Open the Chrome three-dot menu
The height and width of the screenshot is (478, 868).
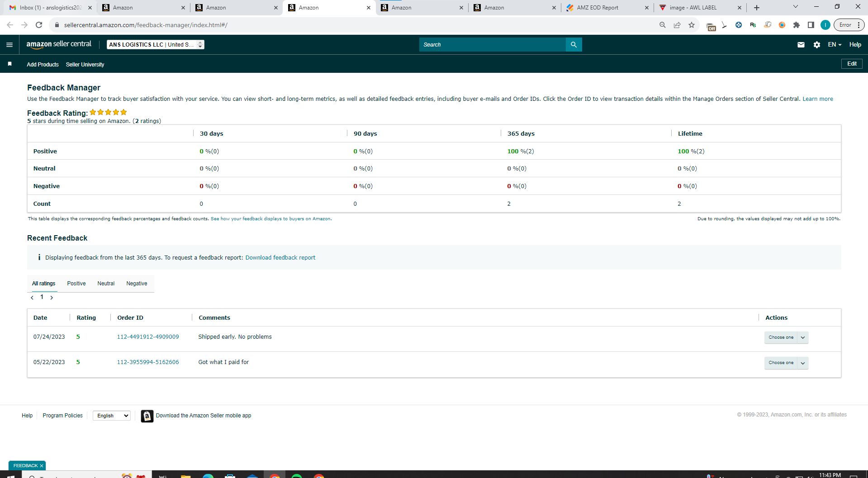(859, 25)
